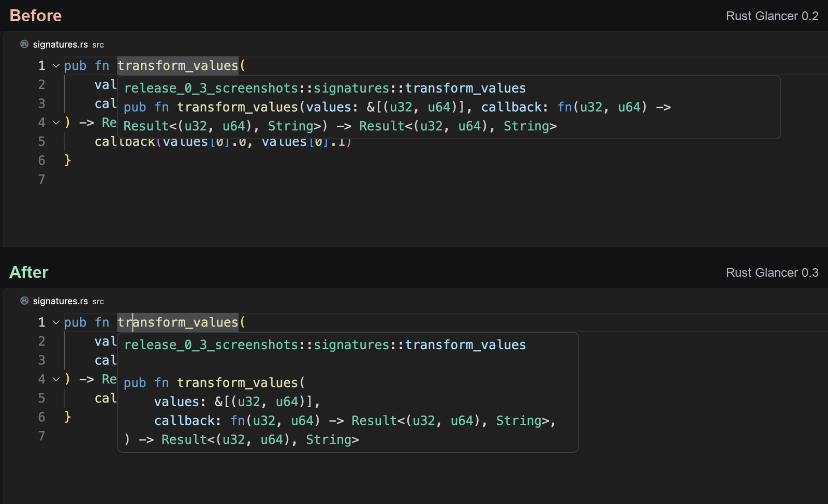Click the Rust file icon in Before tab
Viewport: 828px width, 504px height.
pos(24,44)
